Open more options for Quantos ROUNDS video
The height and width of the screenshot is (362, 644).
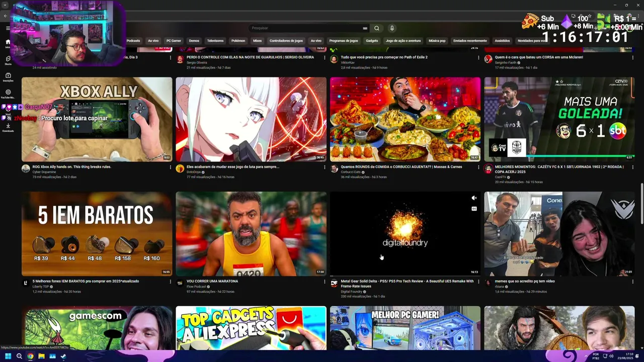tap(478, 167)
